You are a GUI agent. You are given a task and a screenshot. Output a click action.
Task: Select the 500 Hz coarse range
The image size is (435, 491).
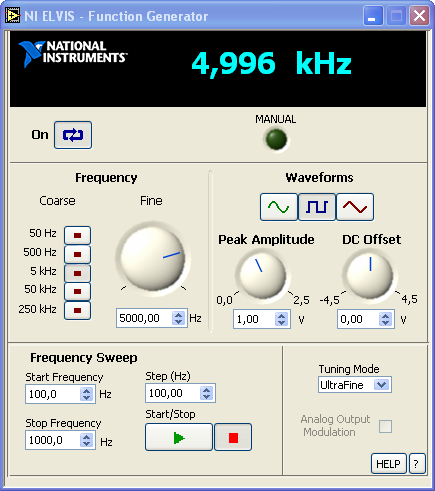(x=77, y=254)
